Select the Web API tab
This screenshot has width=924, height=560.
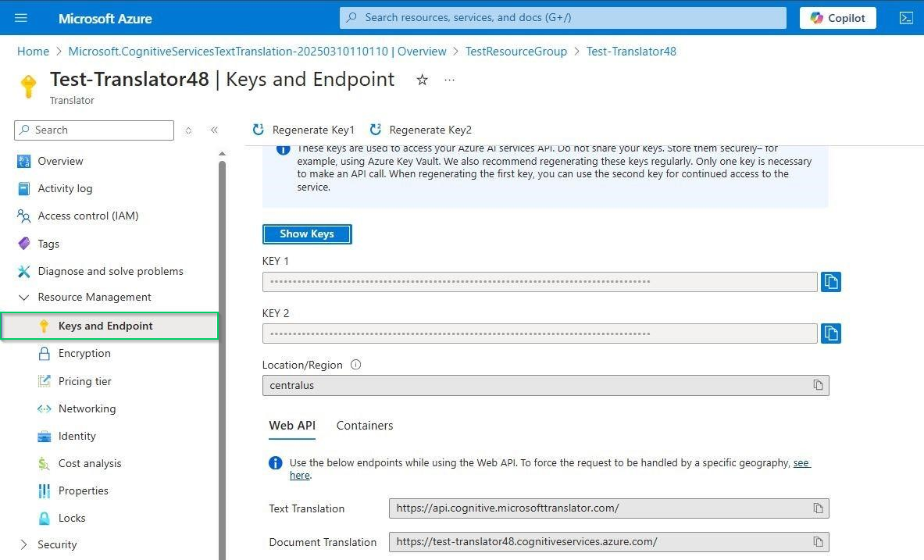pyautogui.click(x=292, y=426)
